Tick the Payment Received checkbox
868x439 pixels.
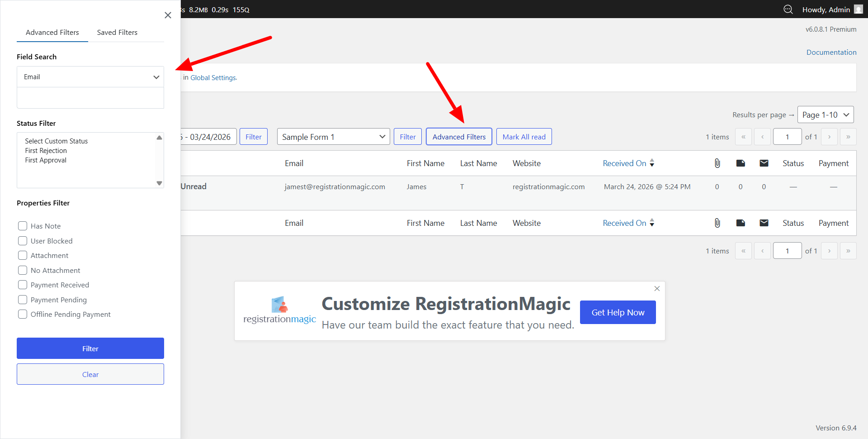coord(23,285)
